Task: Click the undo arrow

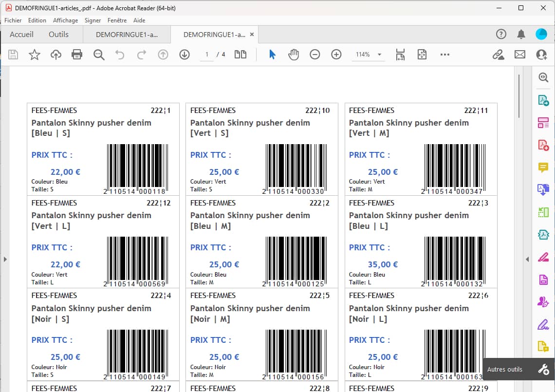Action: point(120,55)
